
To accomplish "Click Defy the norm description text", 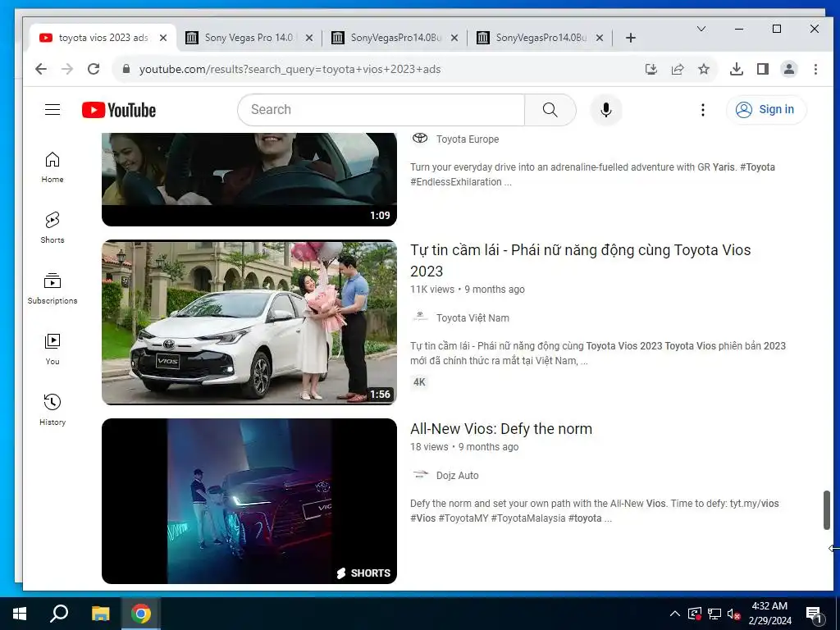I will pyautogui.click(x=594, y=510).
